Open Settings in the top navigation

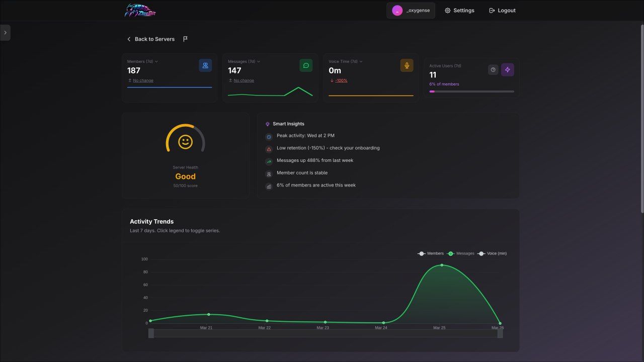point(459,11)
